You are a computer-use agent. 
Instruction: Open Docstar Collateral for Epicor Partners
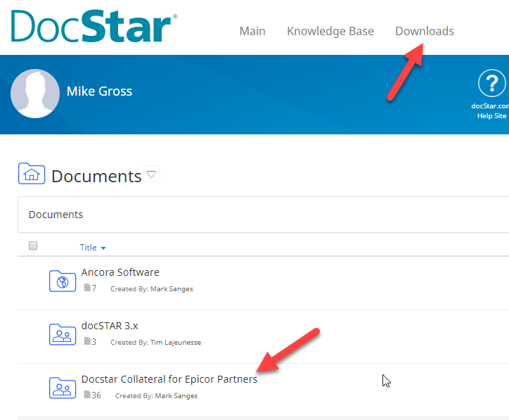(169, 379)
